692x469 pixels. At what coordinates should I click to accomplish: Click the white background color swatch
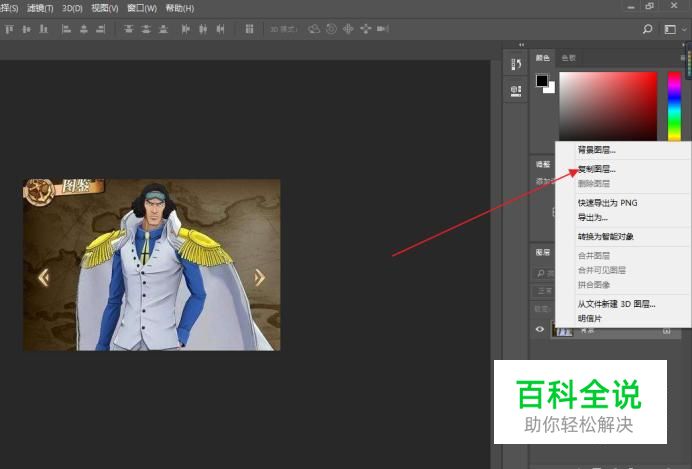tap(551, 89)
